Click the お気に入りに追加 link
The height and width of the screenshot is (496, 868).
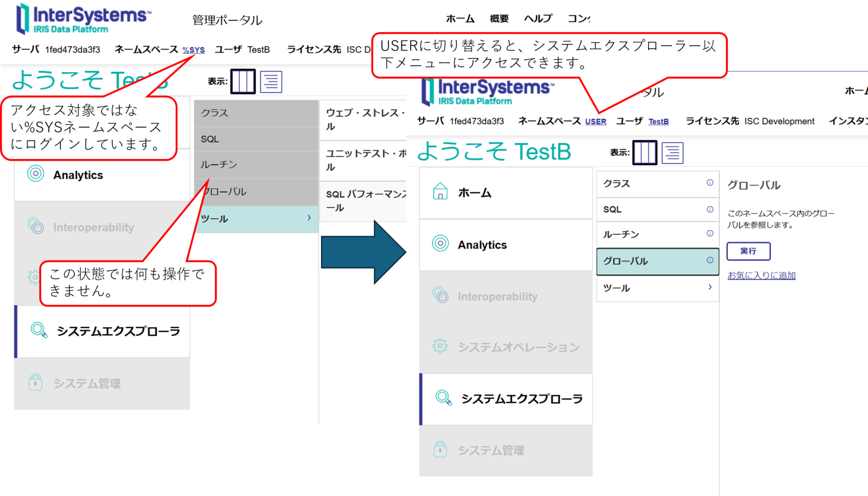pos(762,275)
